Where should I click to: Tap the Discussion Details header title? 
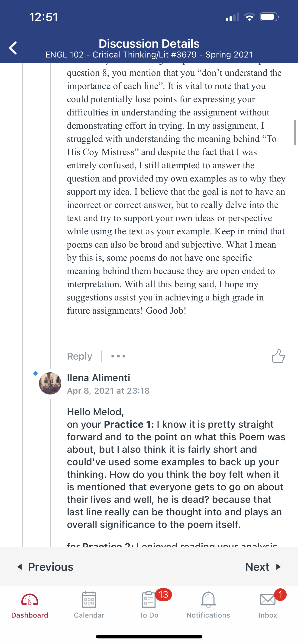tap(149, 44)
